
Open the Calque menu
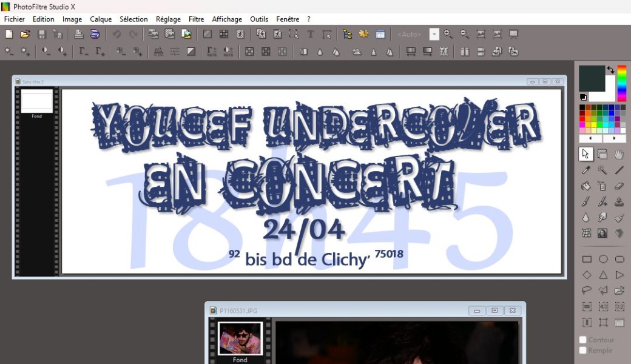pos(101,19)
